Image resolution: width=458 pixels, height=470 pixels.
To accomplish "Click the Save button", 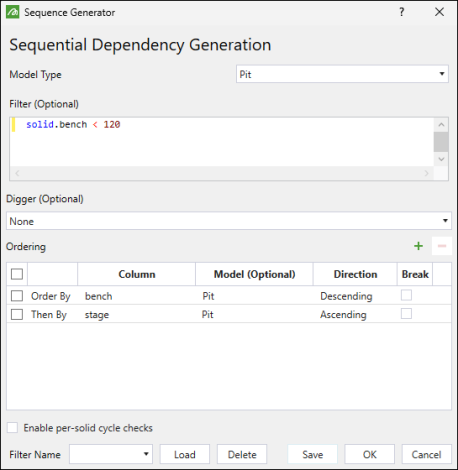I will click(313, 454).
